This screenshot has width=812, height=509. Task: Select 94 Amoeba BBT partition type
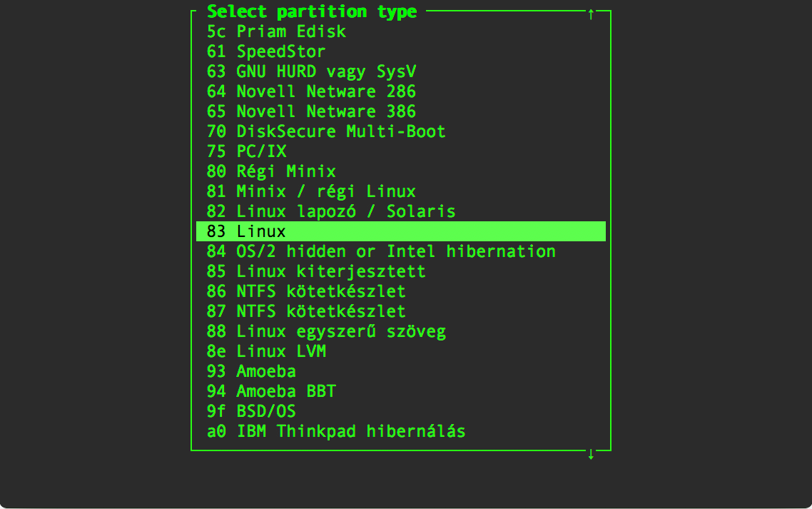tap(401, 391)
